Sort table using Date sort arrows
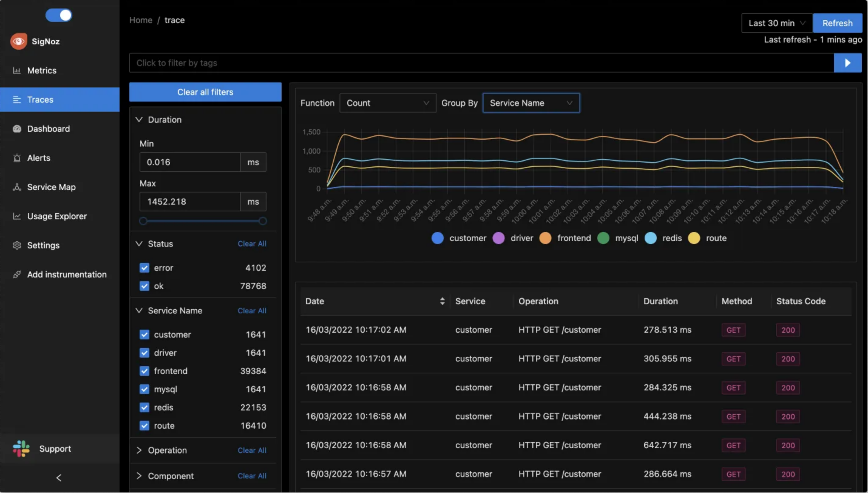This screenshot has height=493, width=868. tap(442, 301)
